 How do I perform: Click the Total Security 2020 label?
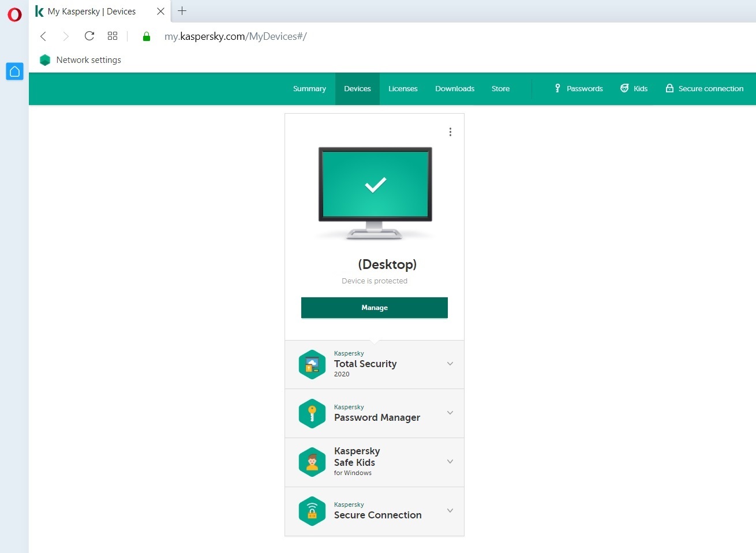(x=365, y=364)
